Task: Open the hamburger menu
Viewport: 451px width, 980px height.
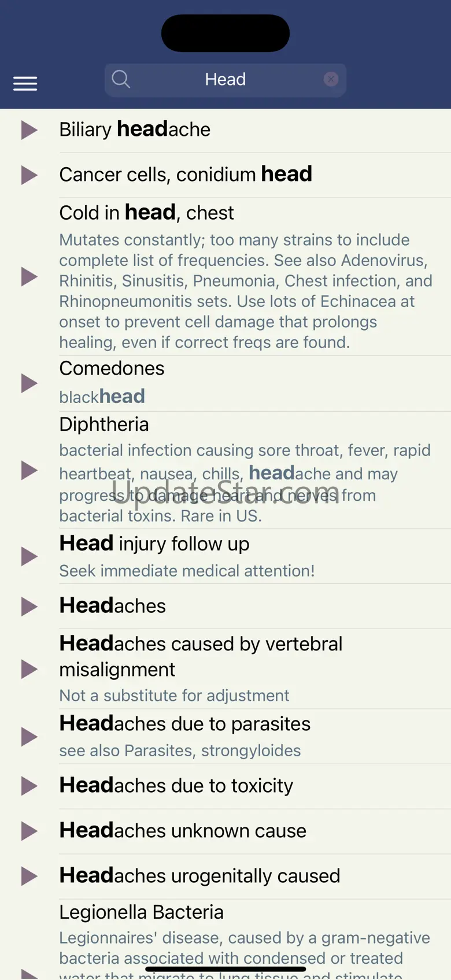Action: [25, 84]
